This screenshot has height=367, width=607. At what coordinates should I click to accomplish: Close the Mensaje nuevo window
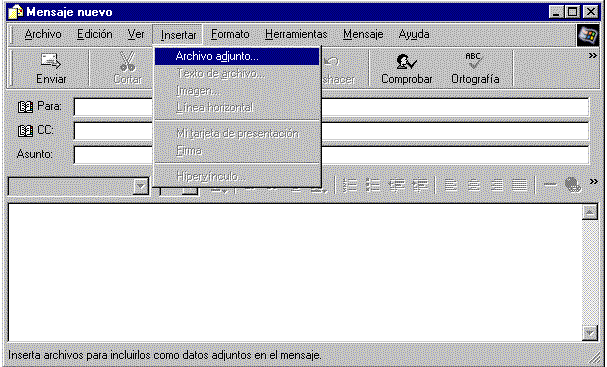590,12
